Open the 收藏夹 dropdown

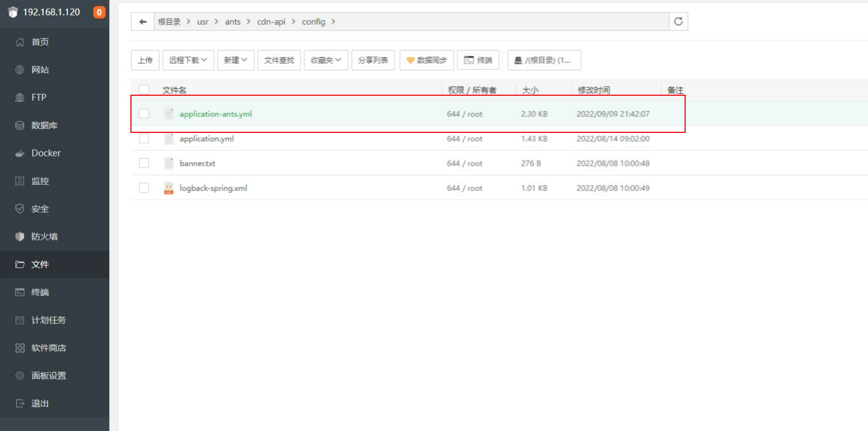(x=326, y=60)
